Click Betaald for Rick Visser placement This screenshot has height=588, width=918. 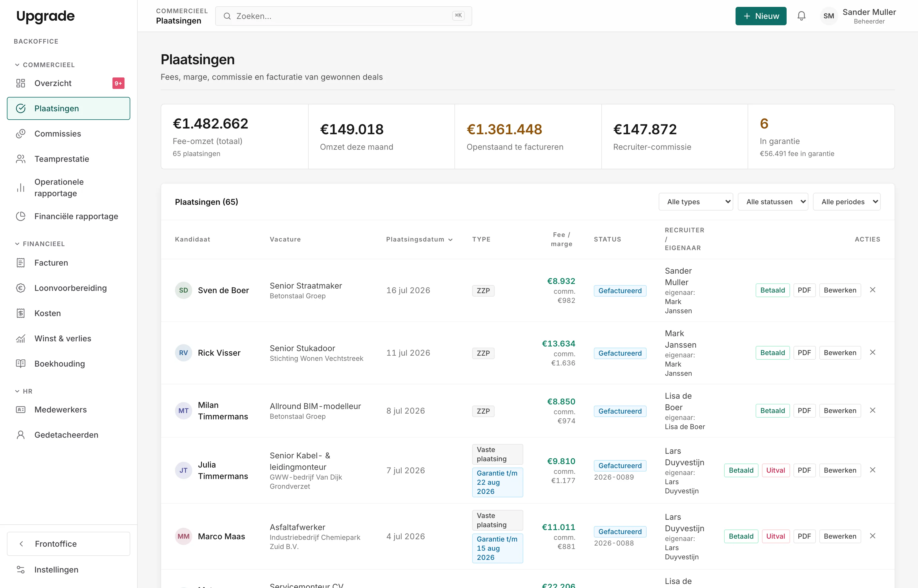[x=772, y=353]
